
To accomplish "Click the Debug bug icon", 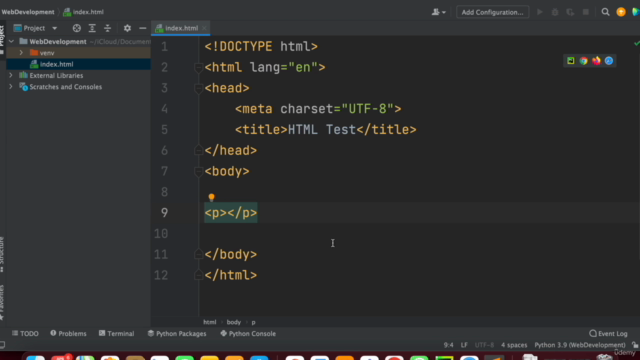I will coord(555,12).
